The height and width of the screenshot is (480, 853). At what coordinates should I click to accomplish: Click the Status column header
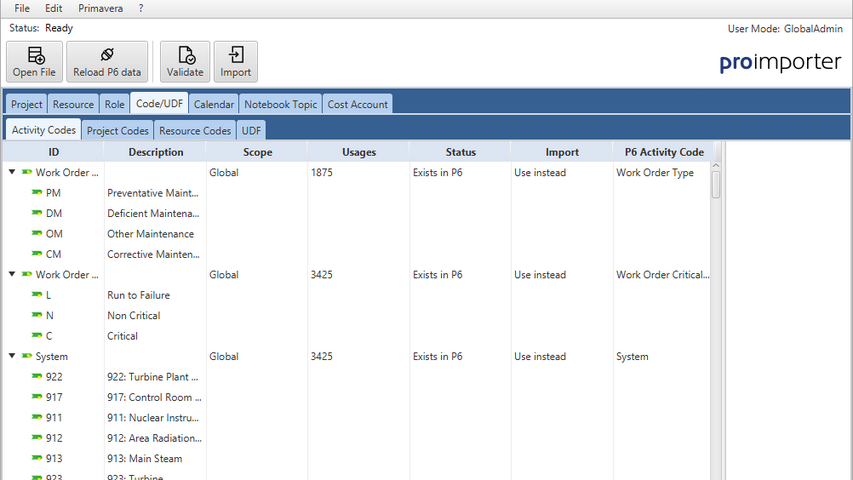(x=460, y=152)
